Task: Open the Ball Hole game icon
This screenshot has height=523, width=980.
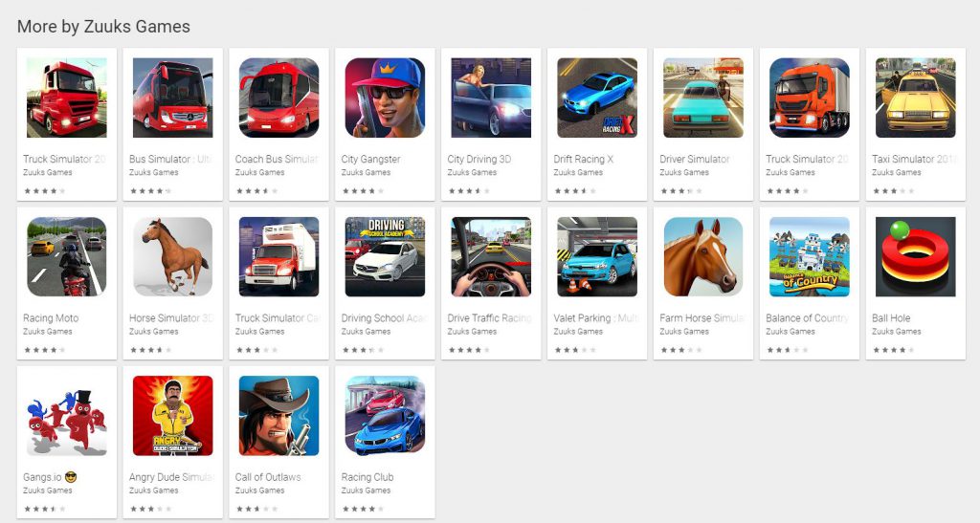Action: tap(916, 256)
